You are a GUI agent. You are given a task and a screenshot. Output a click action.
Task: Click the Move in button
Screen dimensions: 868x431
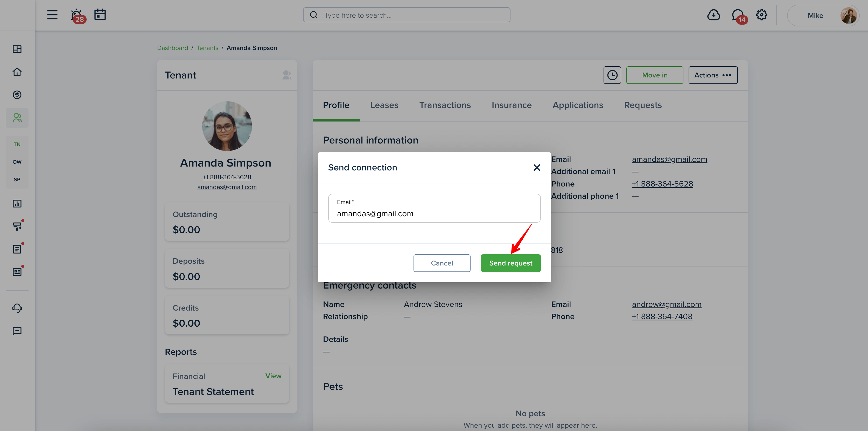(x=654, y=75)
